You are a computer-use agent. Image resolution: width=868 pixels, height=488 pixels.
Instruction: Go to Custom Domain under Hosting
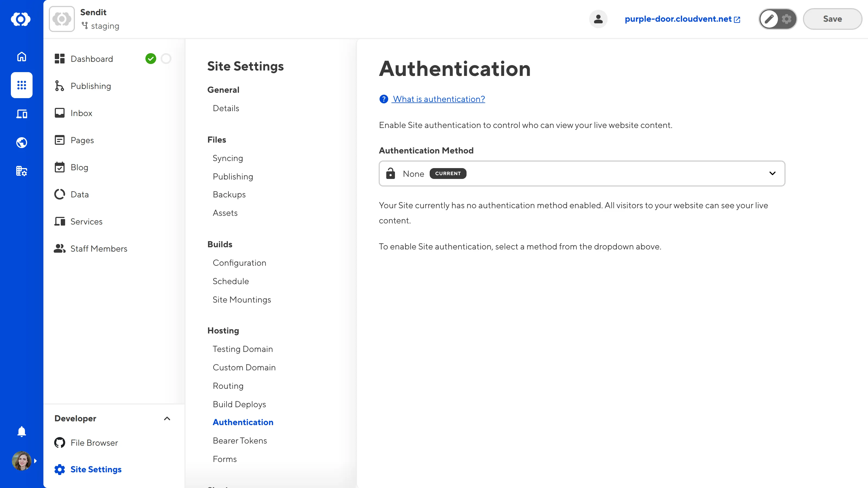pos(244,367)
